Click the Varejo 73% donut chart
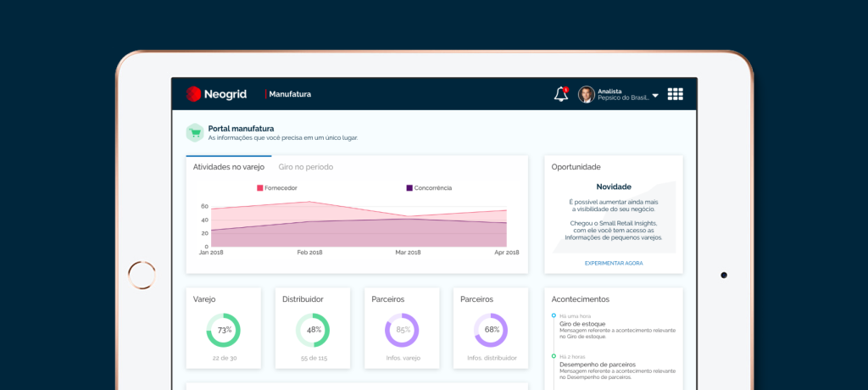Viewport: 868px width, 390px height. click(224, 330)
